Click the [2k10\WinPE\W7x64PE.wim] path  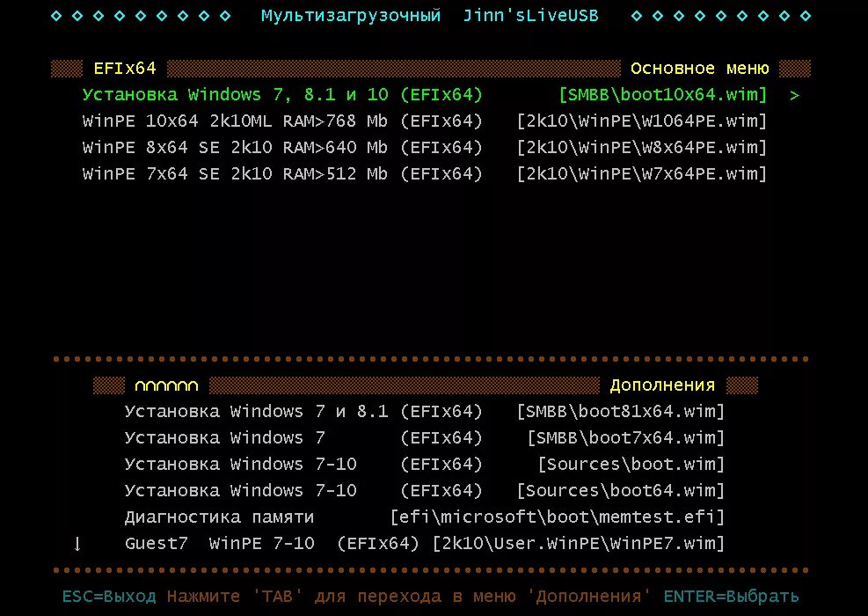tap(642, 174)
